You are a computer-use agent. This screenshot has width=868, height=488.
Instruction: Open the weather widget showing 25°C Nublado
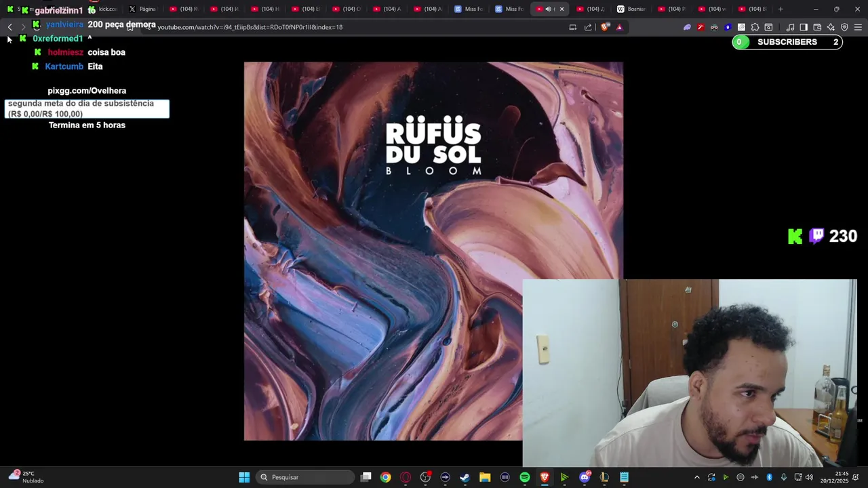pyautogui.click(x=26, y=477)
